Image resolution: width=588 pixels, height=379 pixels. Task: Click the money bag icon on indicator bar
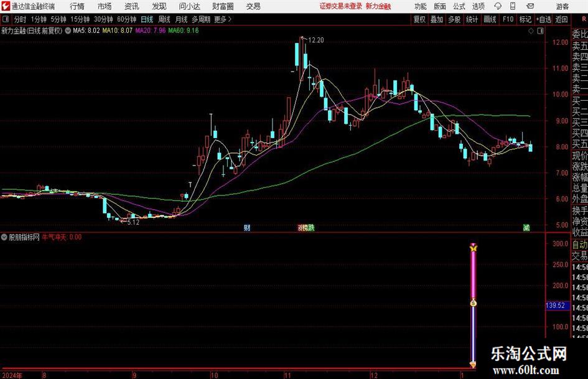474,302
